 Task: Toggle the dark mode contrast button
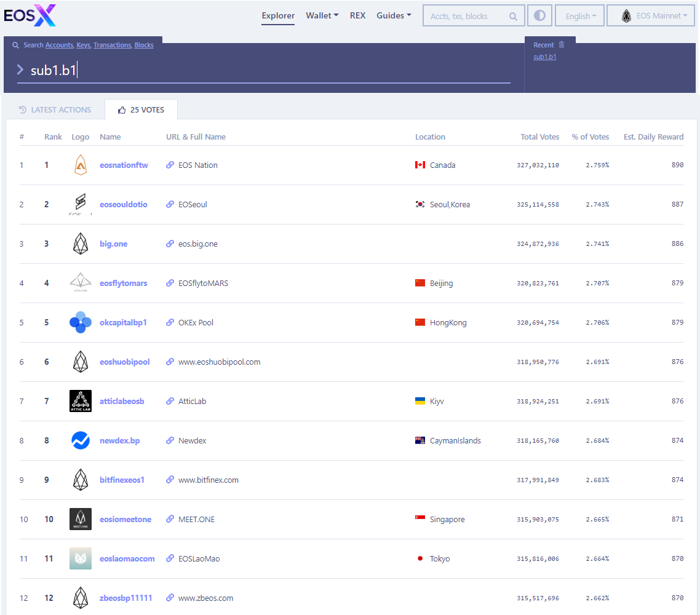click(539, 15)
